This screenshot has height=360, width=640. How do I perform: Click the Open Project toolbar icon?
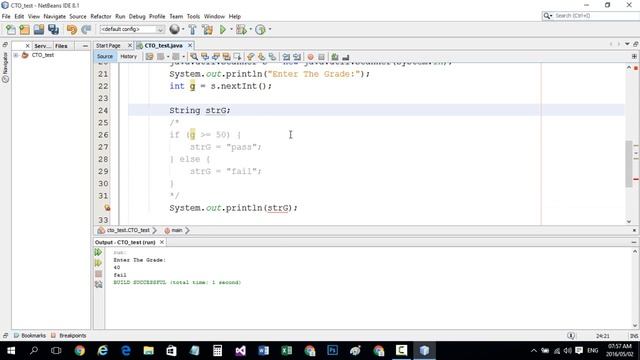39,29
